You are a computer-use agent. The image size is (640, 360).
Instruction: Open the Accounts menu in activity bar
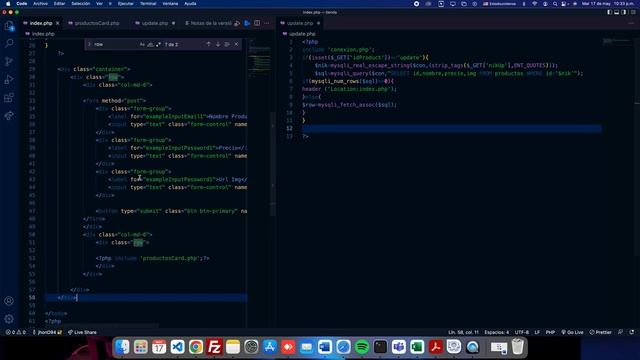click(x=9, y=301)
